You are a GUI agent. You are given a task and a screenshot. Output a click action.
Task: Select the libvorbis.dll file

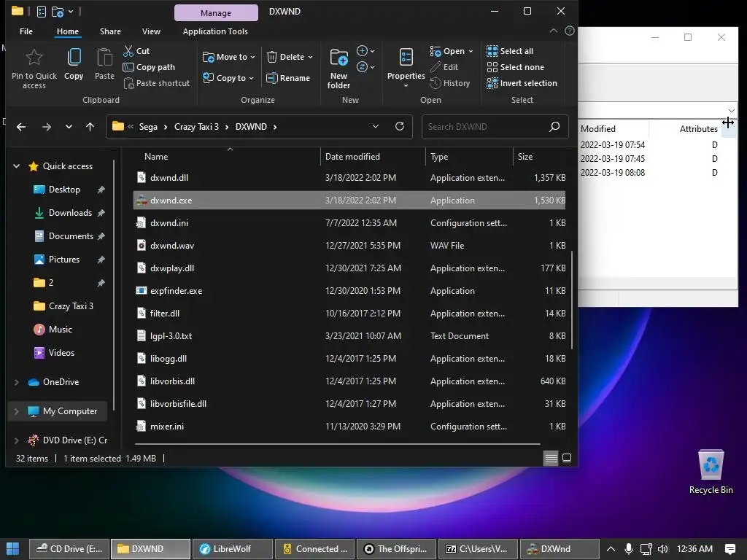tap(349, 381)
